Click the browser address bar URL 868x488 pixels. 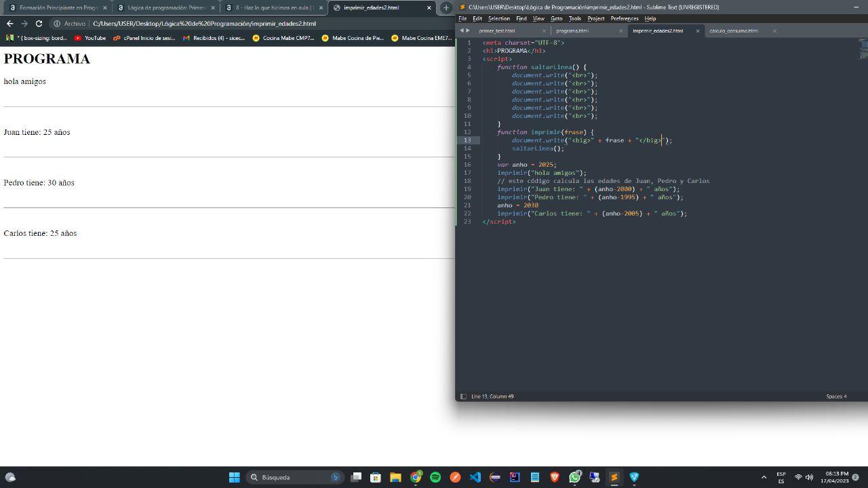click(x=204, y=24)
